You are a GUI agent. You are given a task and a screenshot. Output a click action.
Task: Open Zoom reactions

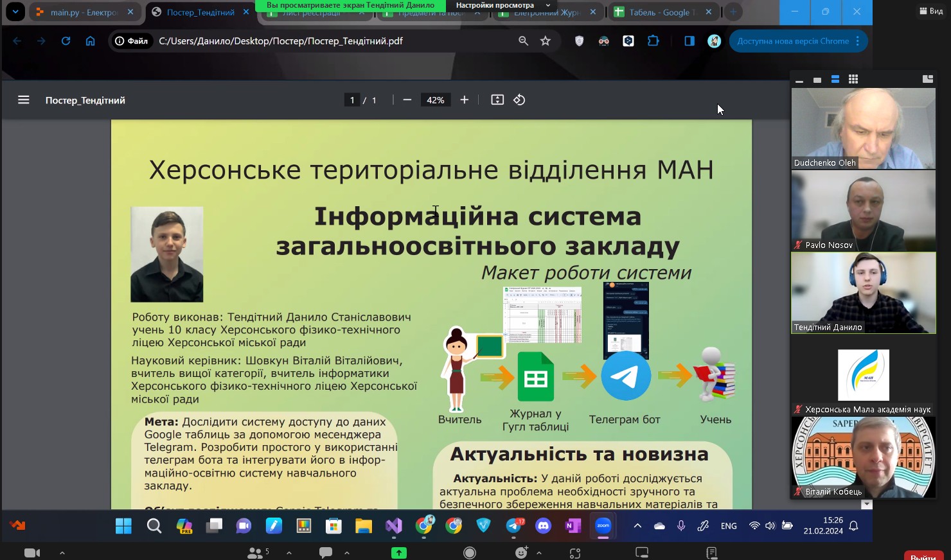coord(521,552)
